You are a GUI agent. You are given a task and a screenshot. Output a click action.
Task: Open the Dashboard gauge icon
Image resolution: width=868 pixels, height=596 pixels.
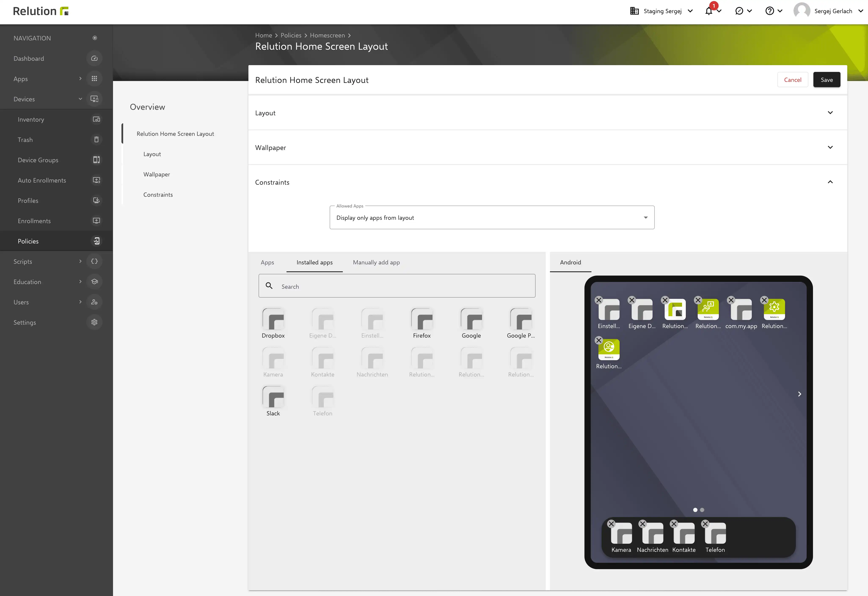94,58
